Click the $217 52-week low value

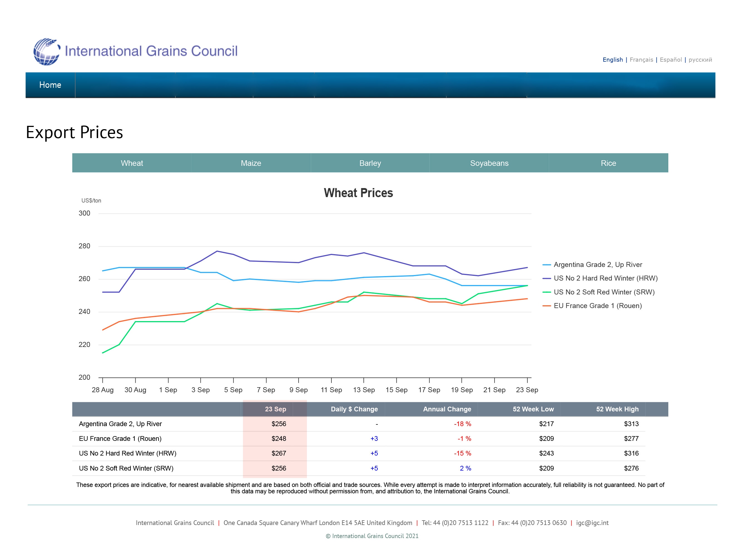pos(546,424)
